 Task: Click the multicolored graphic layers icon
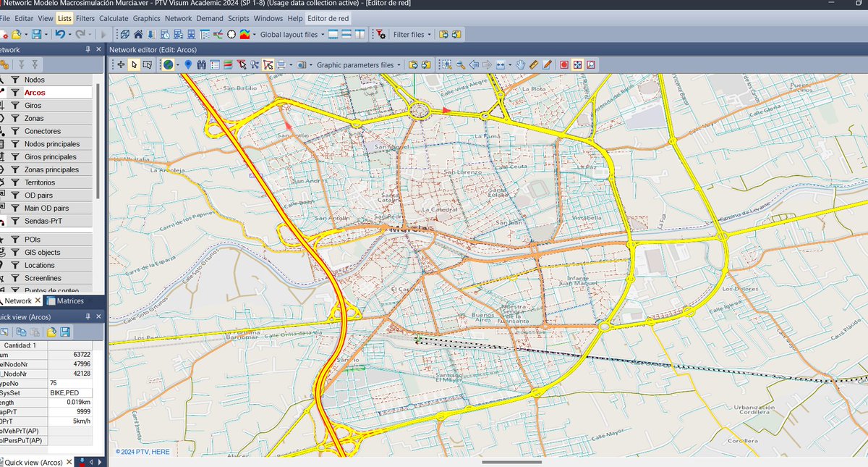pyautogui.click(x=227, y=64)
